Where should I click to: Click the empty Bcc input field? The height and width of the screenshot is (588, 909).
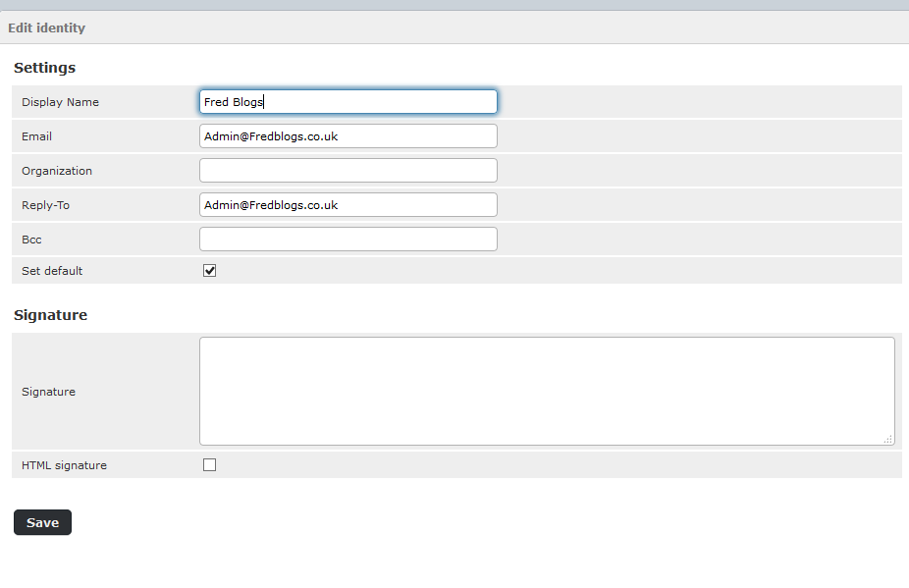tap(348, 240)
